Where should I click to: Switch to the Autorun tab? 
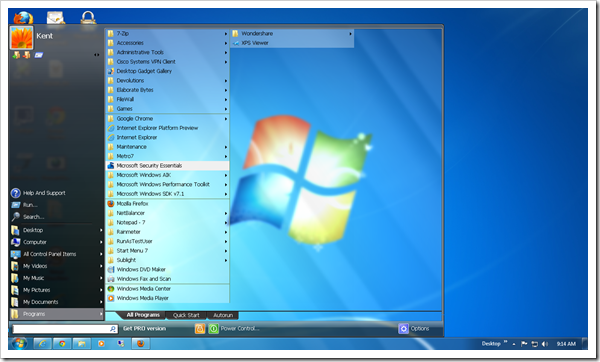pyautogui.click(x=223, y=315)
